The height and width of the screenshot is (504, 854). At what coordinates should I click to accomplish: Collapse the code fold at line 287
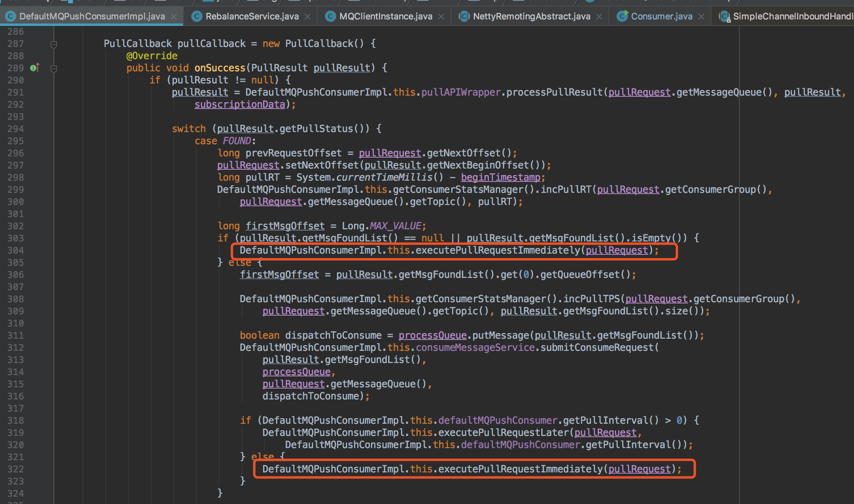click(x=53, y=44)
